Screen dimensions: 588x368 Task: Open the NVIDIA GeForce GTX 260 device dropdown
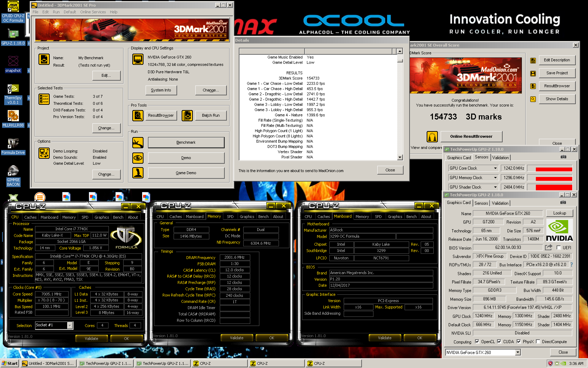click(x=518, y=353)
